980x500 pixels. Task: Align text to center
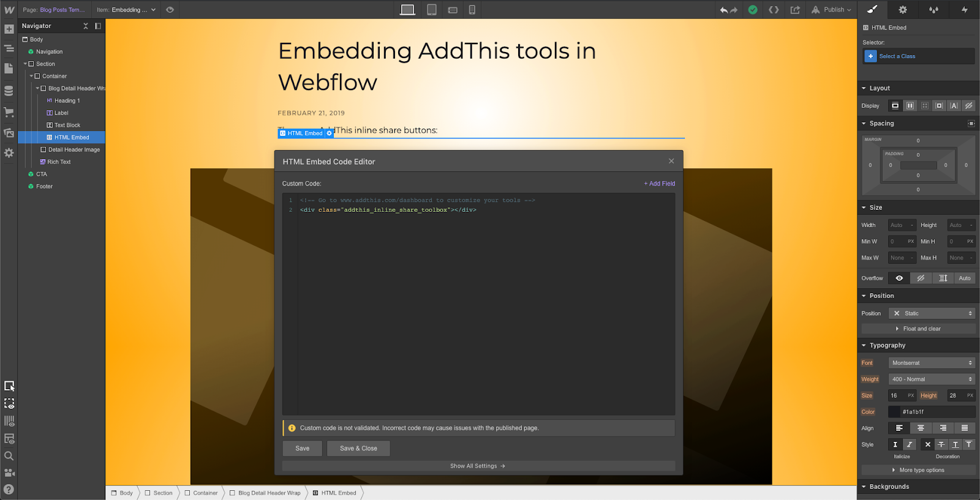(921, 428)
